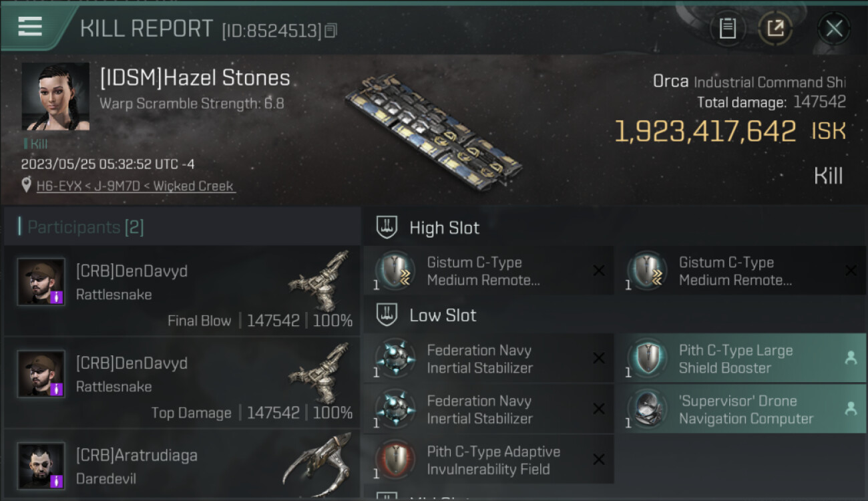Click the clipboard notes icon
Viewport: 868px width, 501px height.
(x=727, y=29)
